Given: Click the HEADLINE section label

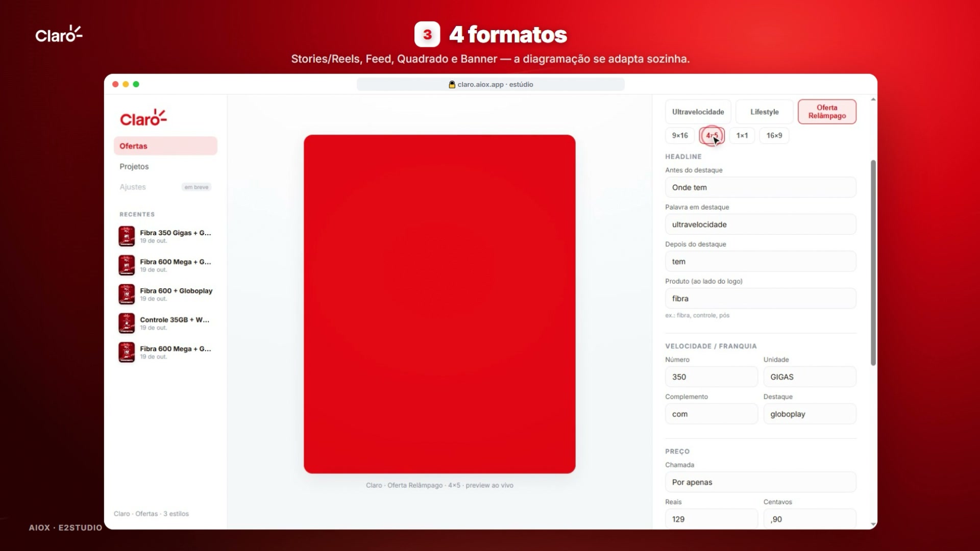Looking at the screenshot, I should [683, 157].
